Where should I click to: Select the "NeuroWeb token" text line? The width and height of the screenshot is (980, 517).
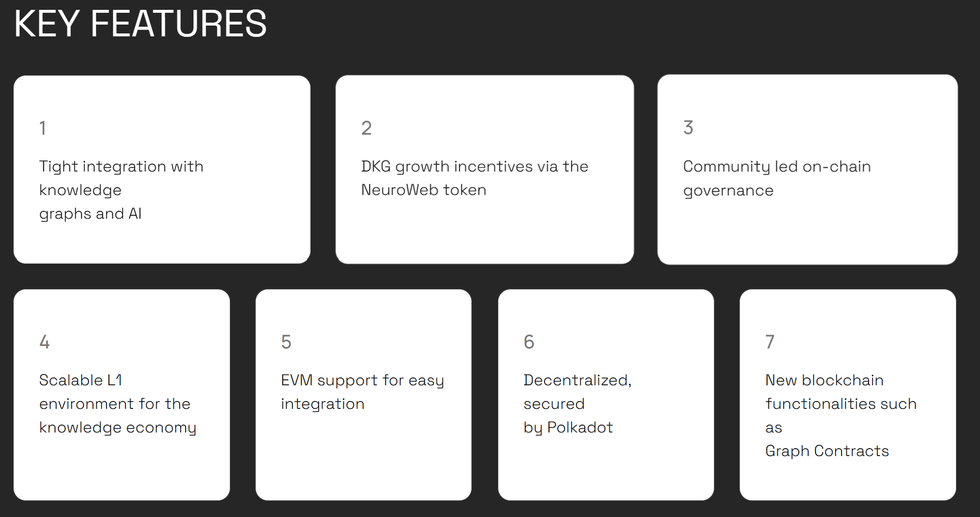(x=424, y=190)
